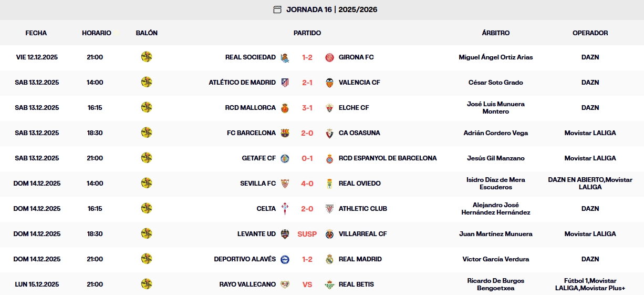The height and width of the screenshot is (295, 644).
Task: Click the Villarreal CF crest
Action: [x=330, y=234]
